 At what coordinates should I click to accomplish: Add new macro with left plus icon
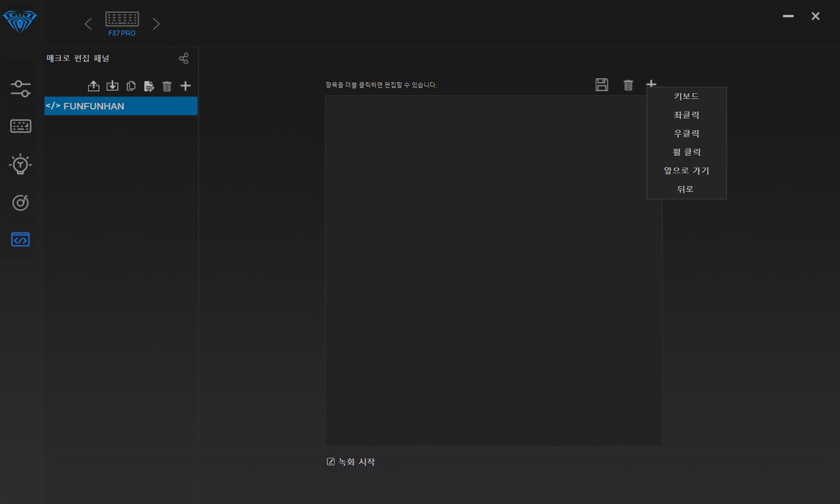coord(185,86)
